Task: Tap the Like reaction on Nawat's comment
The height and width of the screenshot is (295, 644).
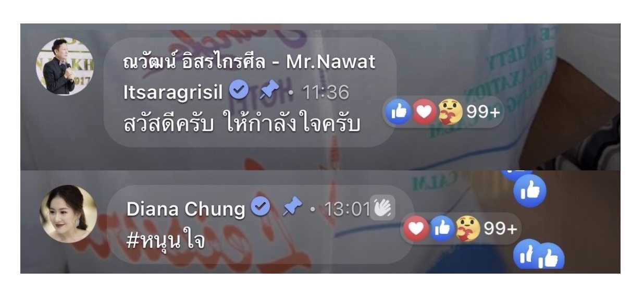Action: [400, 112]
